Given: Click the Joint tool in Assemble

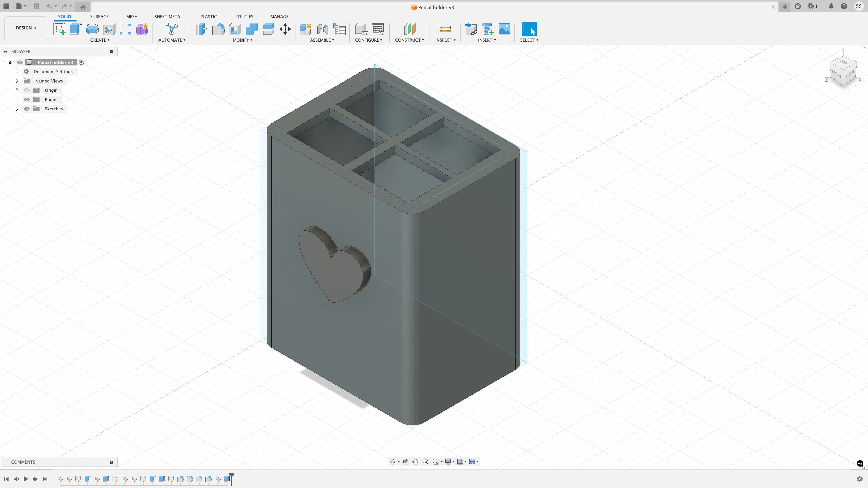Looking at the screenshot, I should pos(322,29).
